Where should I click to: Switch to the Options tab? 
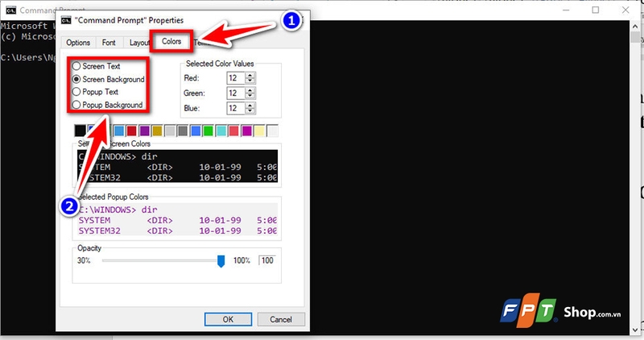point(78,43)
